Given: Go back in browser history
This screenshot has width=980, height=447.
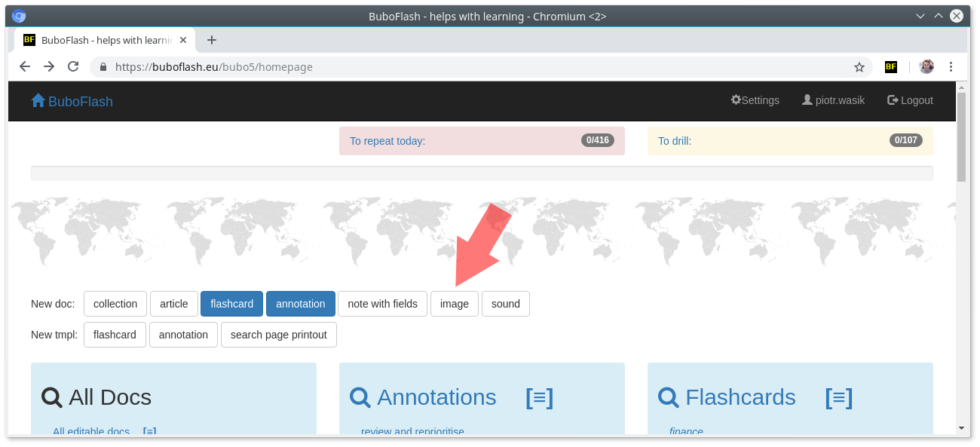Looking at the screenshot, I should pyautogui.click(x=25, y=66).
